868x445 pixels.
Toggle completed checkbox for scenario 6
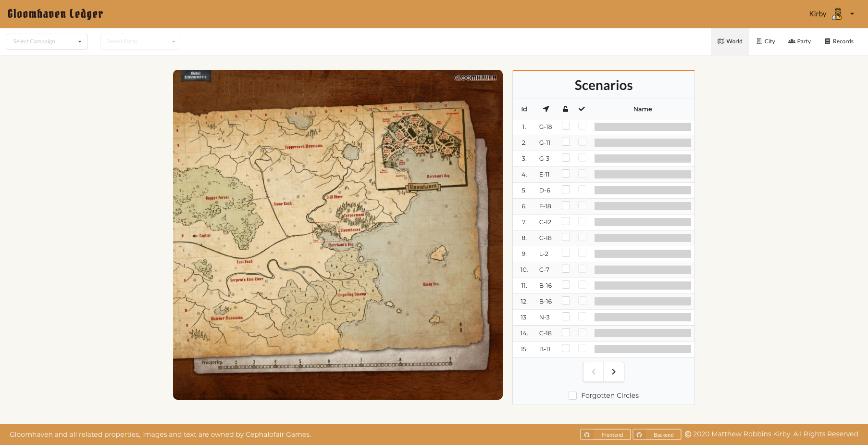[x=582, y=205]
